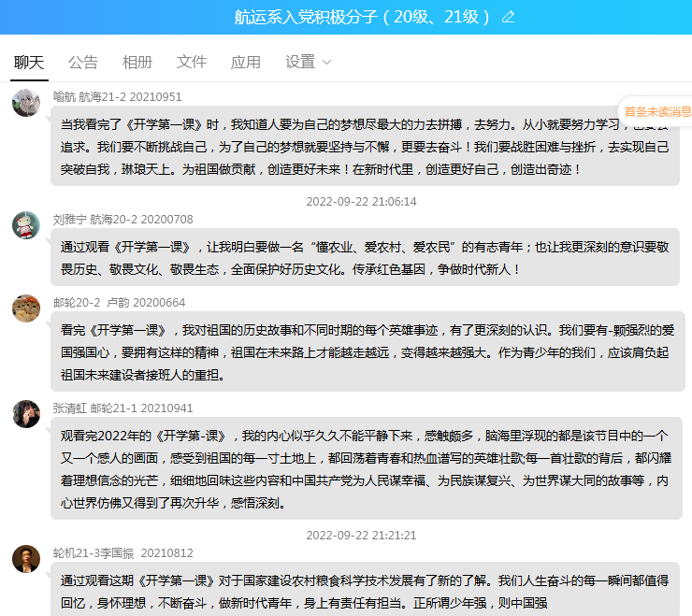Jump to first unread via 首条未读消息
This screenshot has height=616, width=692.
click(x=657, y=111)
